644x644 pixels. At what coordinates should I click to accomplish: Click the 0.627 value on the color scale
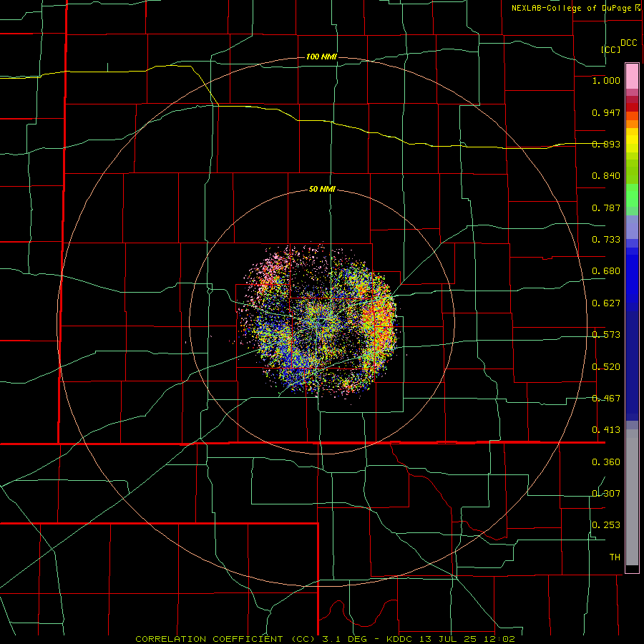pyautogui.click(x=606, y=303)
